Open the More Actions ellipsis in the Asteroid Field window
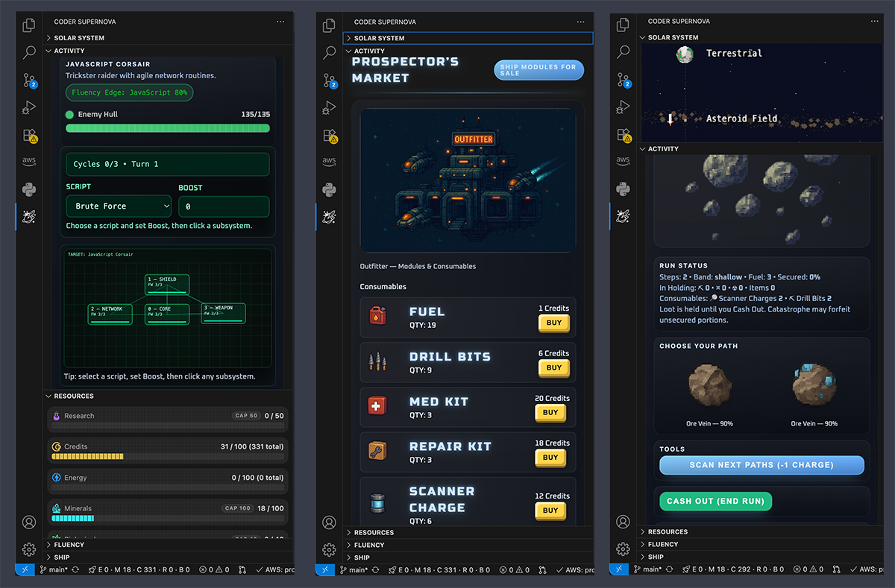Image resolution: width=895 pixels, height=588 pixels. 874,22
